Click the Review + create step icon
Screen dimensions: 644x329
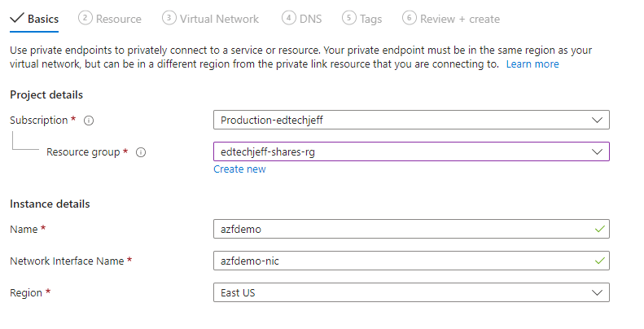pyautogui.click(x=410, y=18)
